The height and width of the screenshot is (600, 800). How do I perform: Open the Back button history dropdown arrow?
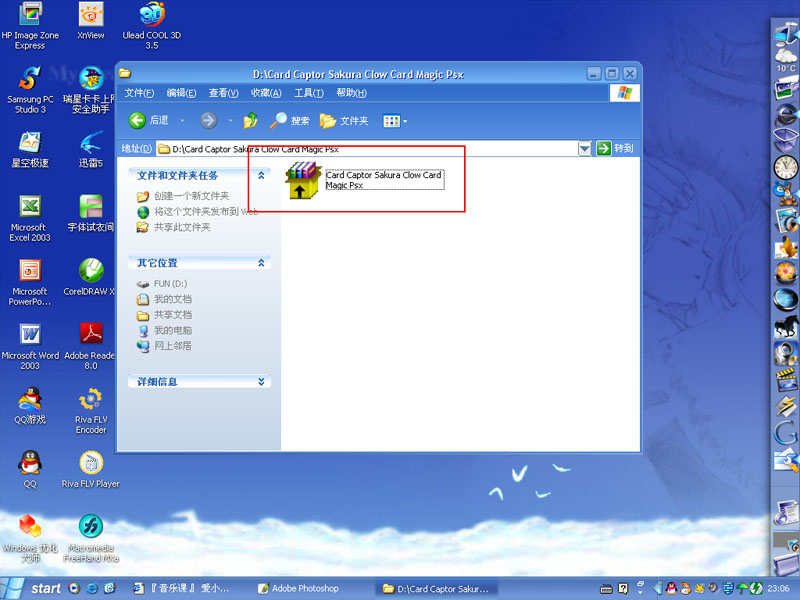click(x=182, y=121)
